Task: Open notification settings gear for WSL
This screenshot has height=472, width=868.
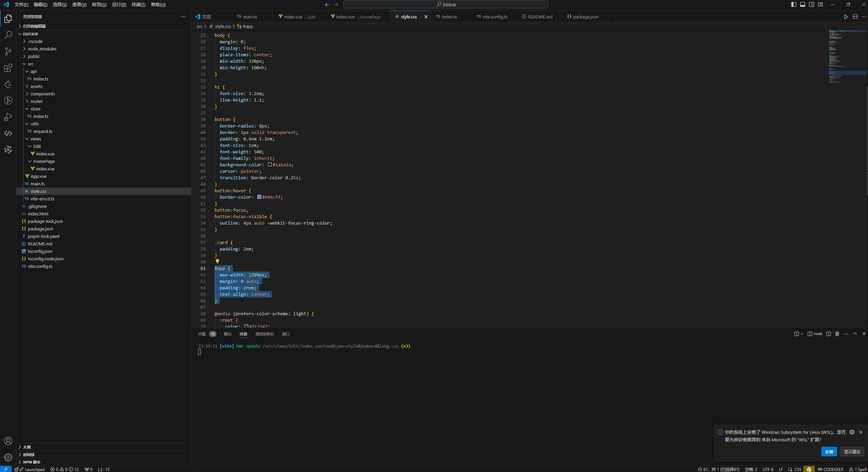Action: [852, 432]
